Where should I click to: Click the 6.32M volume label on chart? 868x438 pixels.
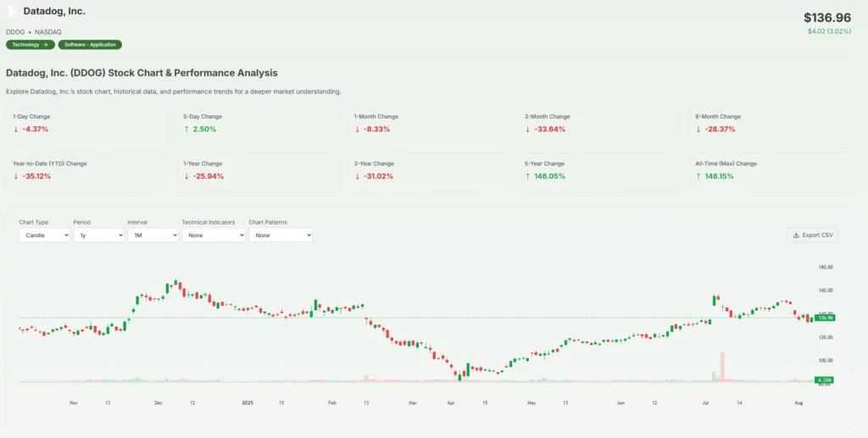824,380
